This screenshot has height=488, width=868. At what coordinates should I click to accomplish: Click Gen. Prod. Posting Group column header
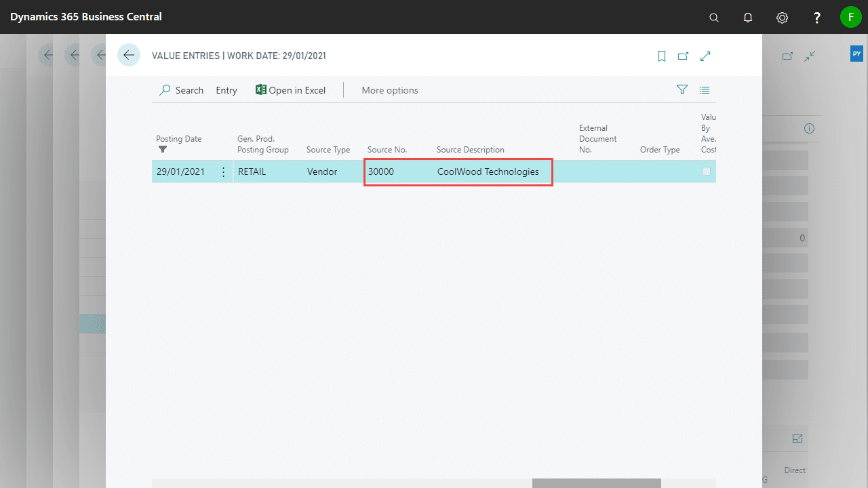point(263,144)
